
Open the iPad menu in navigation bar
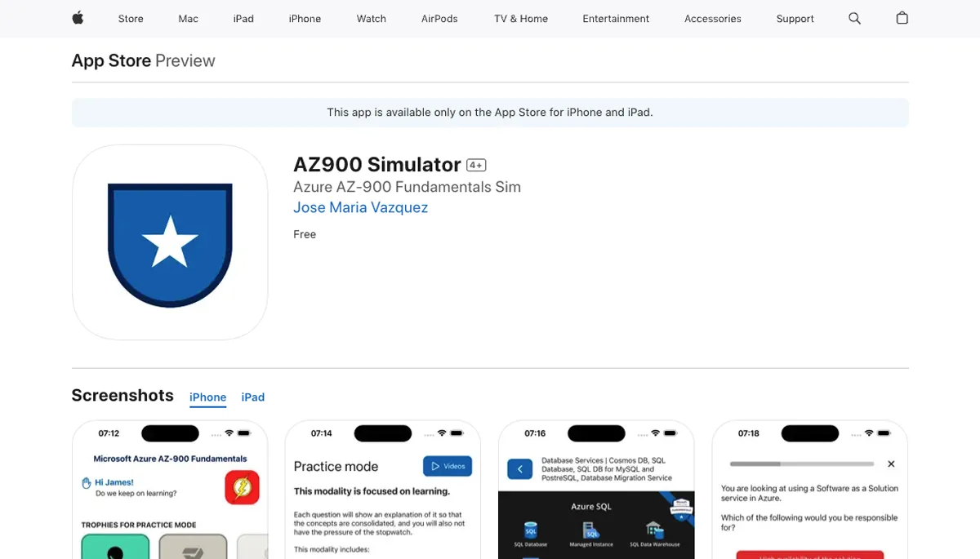tap(243, 19)
